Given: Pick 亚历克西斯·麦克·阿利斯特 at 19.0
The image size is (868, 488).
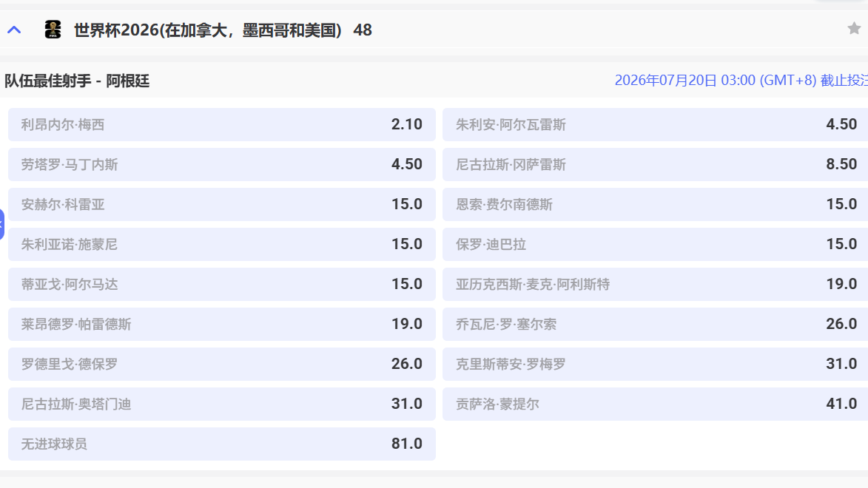Looking at the screenshot, I should [x=655, y=285].
